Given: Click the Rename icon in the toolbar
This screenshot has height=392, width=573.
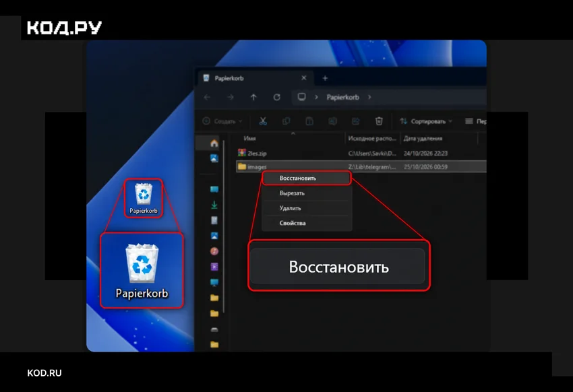Looking at the screenshot, I should pyautogui.click(x=332, y=121).
